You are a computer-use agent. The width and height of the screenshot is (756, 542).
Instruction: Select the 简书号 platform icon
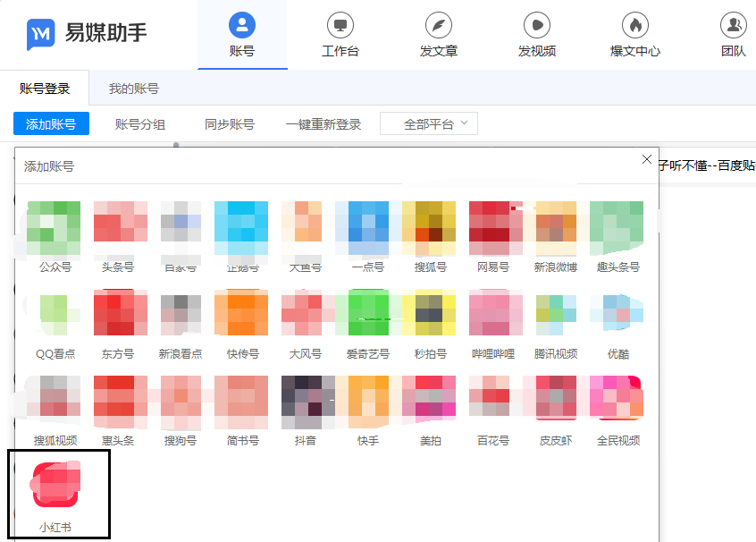pyautogui.click(x=241, y=402)
